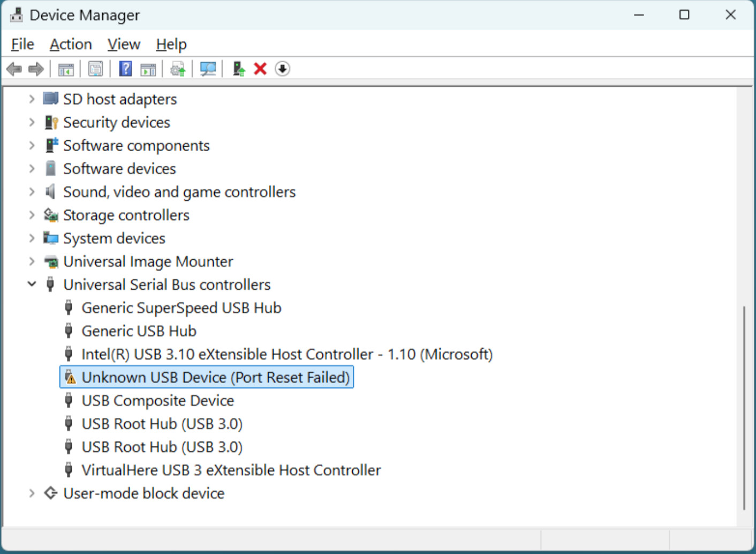Select Unknown USB Device (Port Reset Failed)
756x554 pixels.
point(207,377)
